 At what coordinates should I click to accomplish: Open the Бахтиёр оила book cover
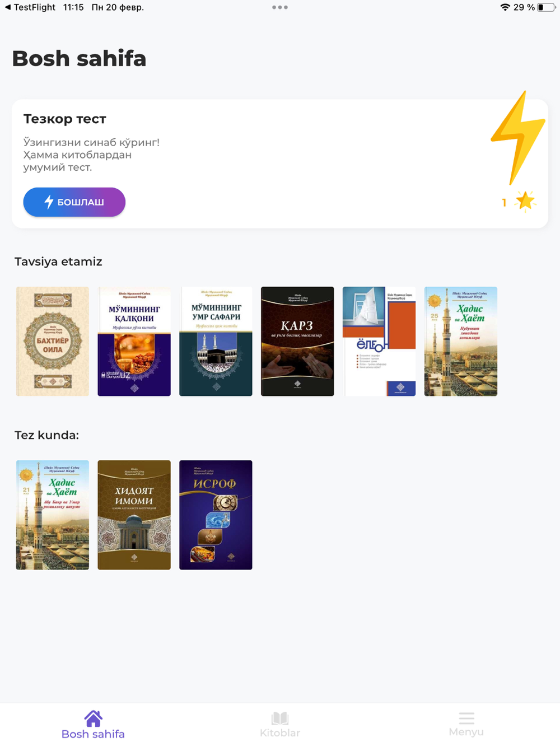53,342
